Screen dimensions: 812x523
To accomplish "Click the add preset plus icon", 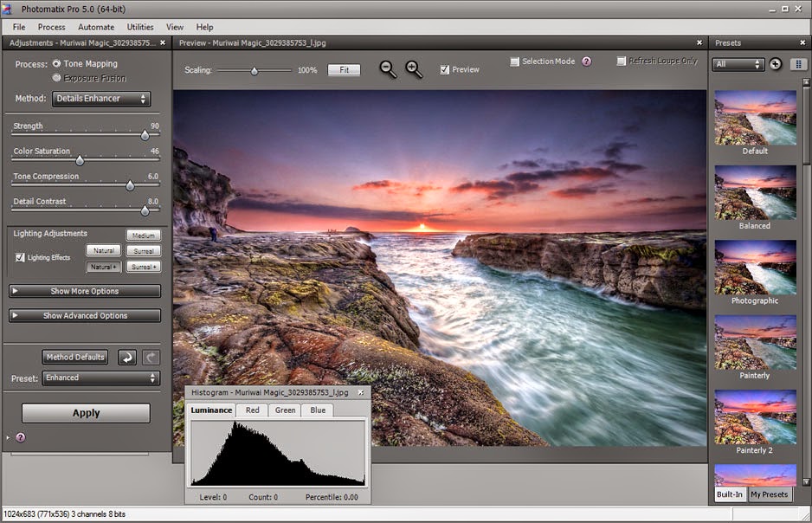I will 776,64.
